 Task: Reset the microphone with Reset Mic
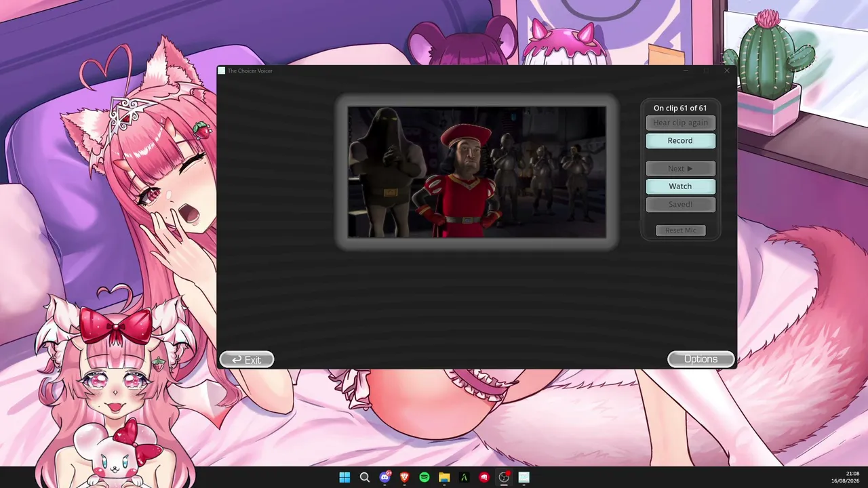680,230
